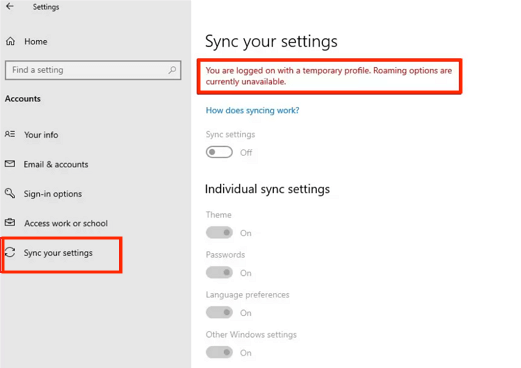Click the search magnifier icon

click(172, 70)
